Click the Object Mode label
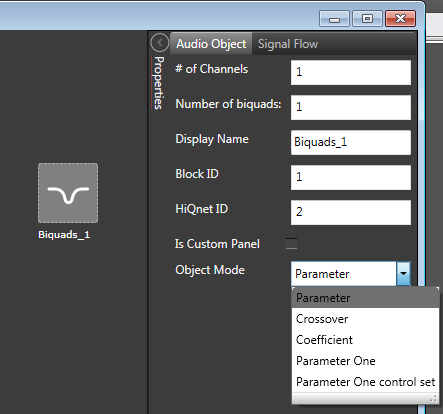The width and height of the screenshot is (443, 414). (210, 270)
